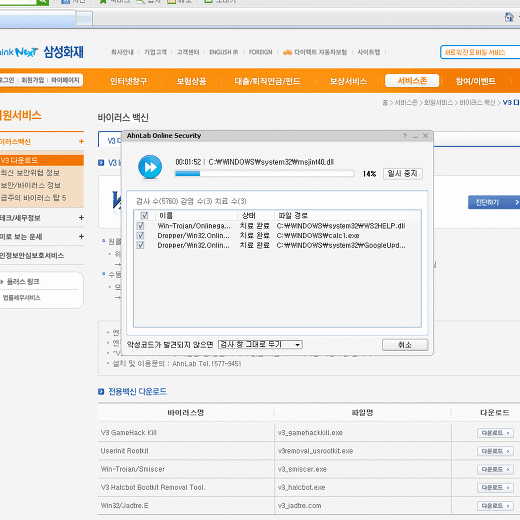
Task: Open 인정보안심보호서비스 sidebar item
Action: (x=32, y=256)
